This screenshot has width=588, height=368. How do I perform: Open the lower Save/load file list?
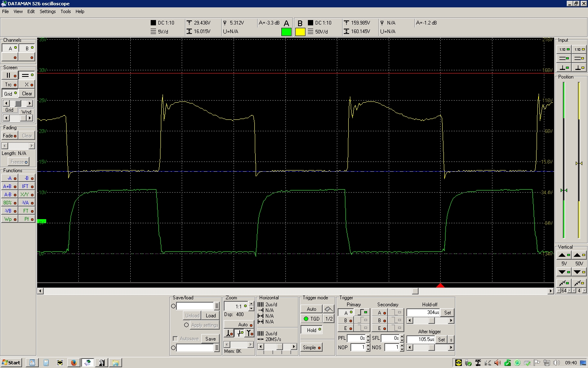point(217,348)
